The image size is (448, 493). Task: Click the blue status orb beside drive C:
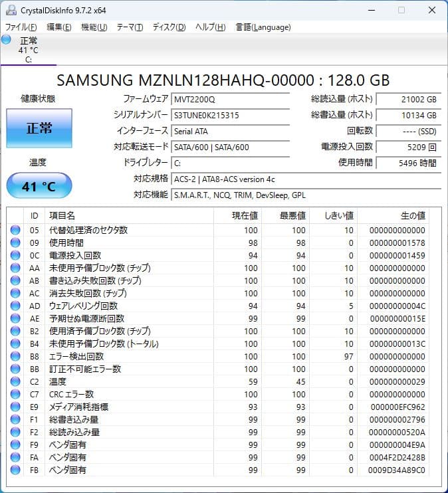6,40
